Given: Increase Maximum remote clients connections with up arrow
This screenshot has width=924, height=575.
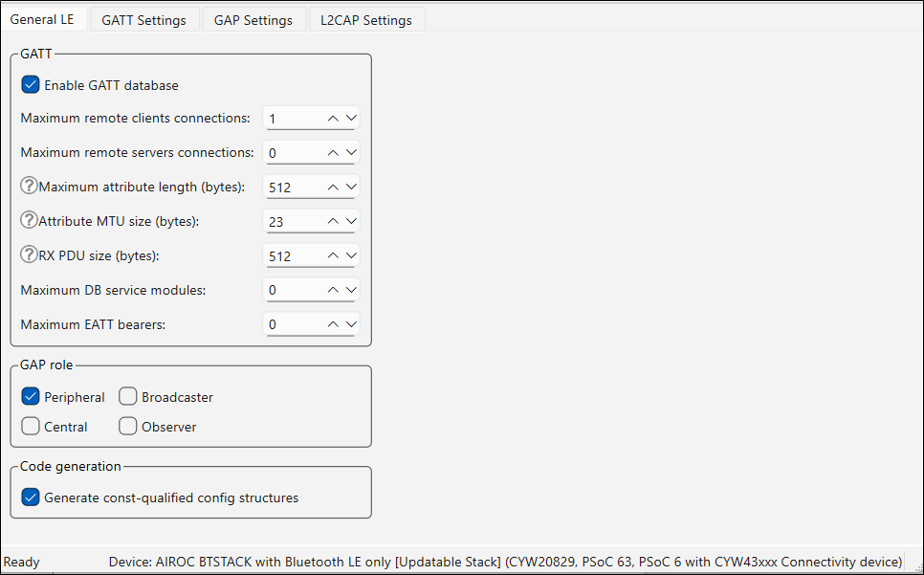Looking at the screenshot, I should pyautogui.click(x=333, y=119).
